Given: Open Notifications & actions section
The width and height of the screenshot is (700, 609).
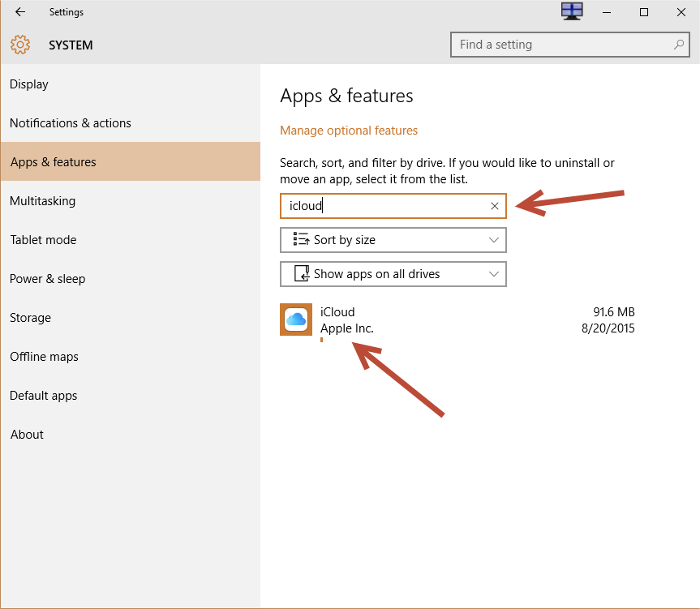Looking at the screenshot, I should [71, 123].
